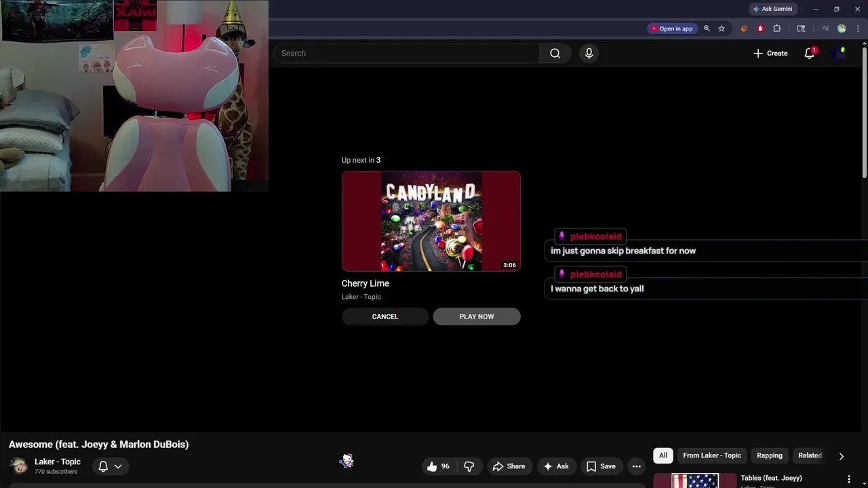The width and height of the screenshot is (868, 488).
Task: Click the YouTube search magnifier button
Action: point(555,53)
